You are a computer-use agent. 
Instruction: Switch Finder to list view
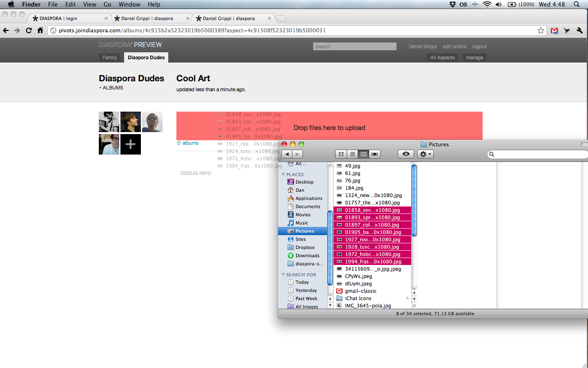(352, 154)
